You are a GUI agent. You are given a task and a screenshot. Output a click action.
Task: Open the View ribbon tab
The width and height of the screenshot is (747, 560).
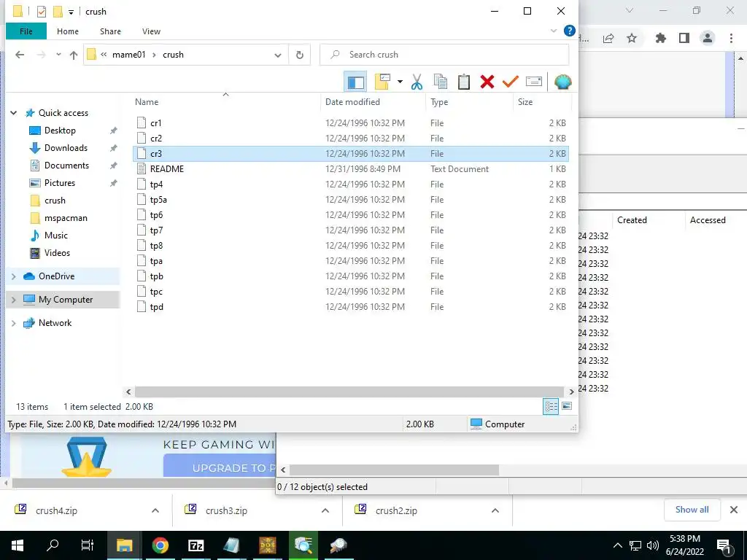click(151, 31)
